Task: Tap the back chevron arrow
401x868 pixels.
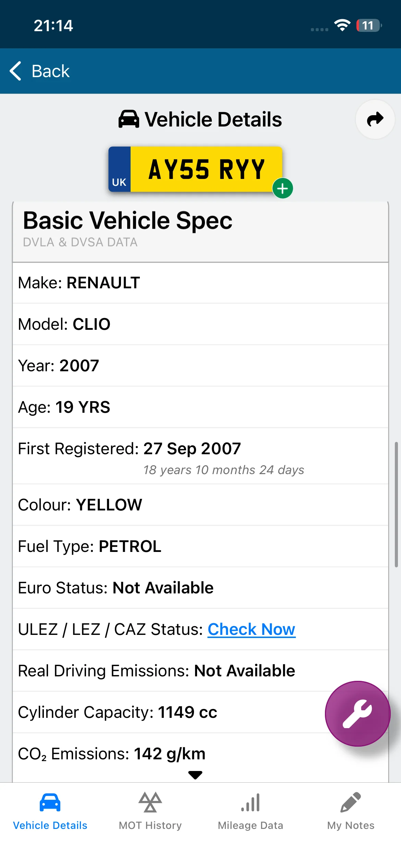Action: coord(15,71)
